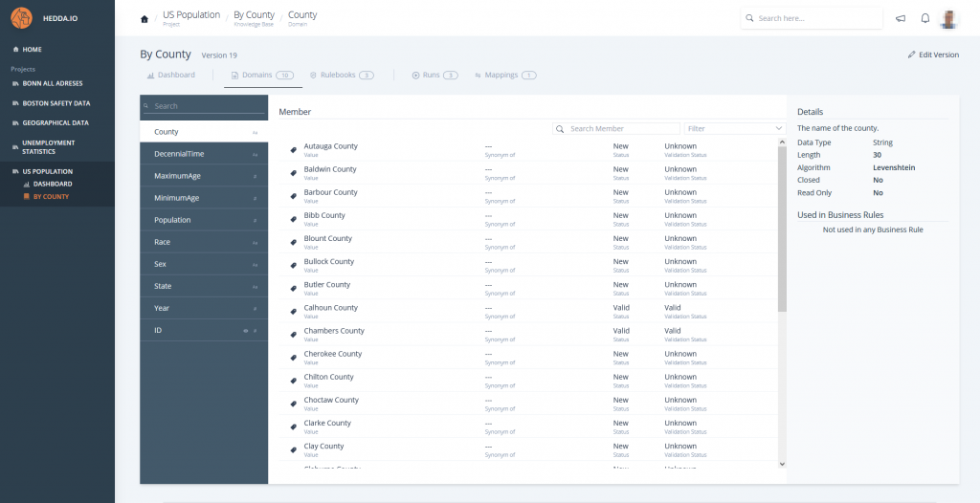Click the Search Member input field
The width and height of the screenshot is (980, 503).
pos(622,128)
